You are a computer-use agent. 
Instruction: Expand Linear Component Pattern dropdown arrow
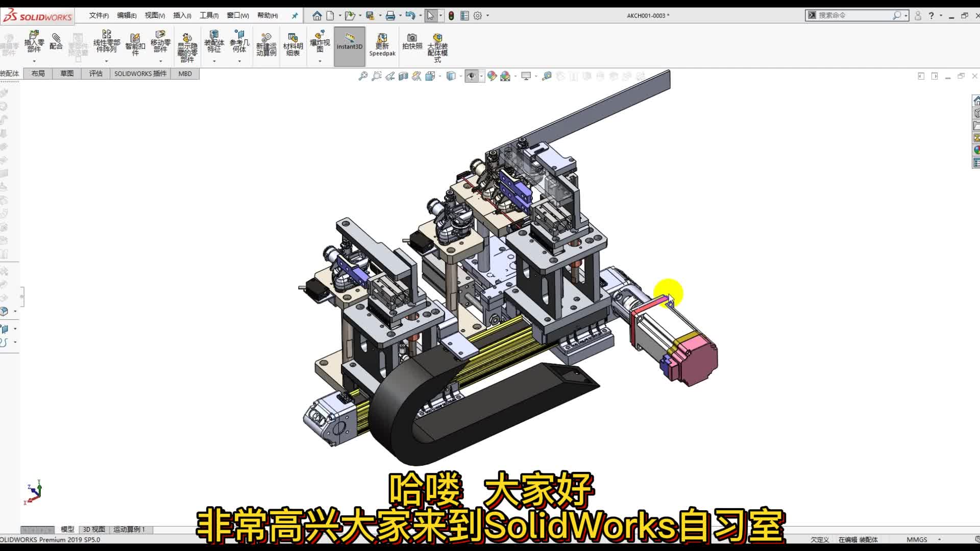click(107, 61)
